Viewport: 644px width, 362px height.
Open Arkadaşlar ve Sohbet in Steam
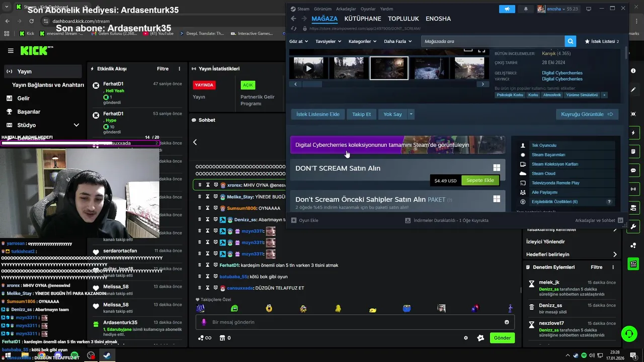599,220
